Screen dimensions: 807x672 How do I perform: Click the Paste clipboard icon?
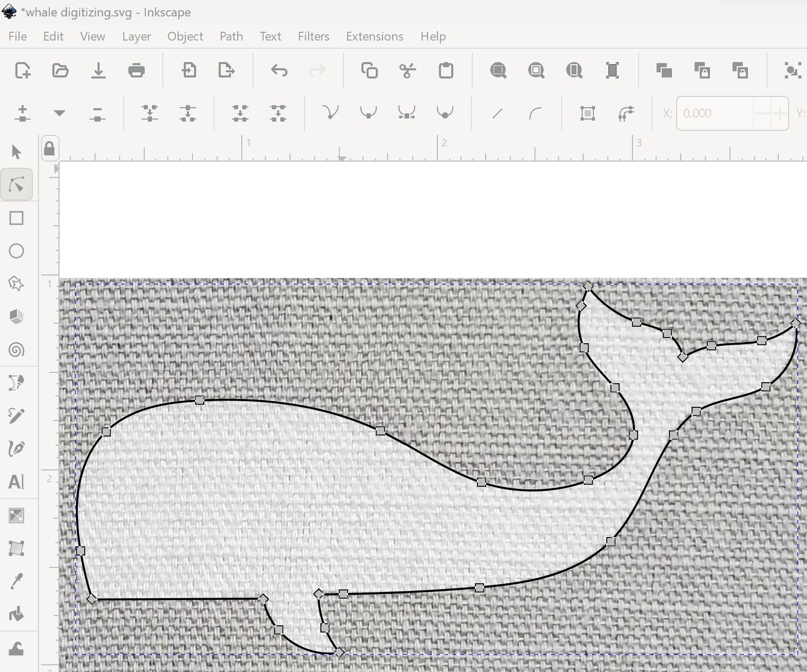[446, 70]
